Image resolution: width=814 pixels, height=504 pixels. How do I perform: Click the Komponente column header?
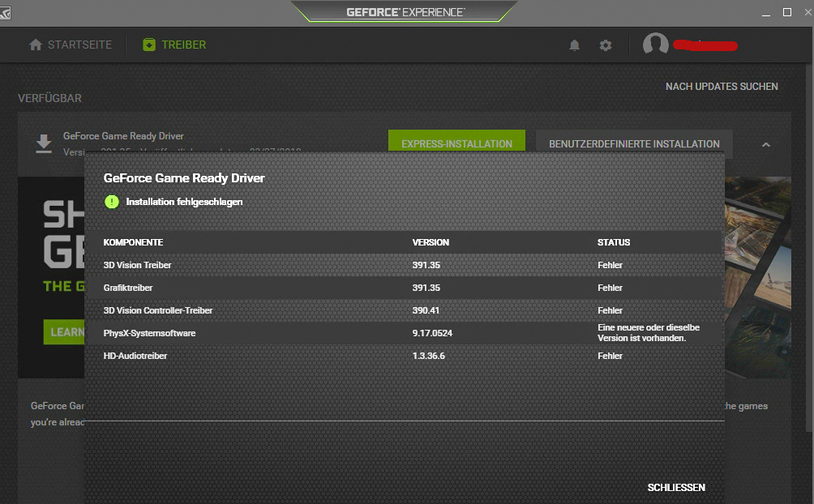click(x=133, y=242)
